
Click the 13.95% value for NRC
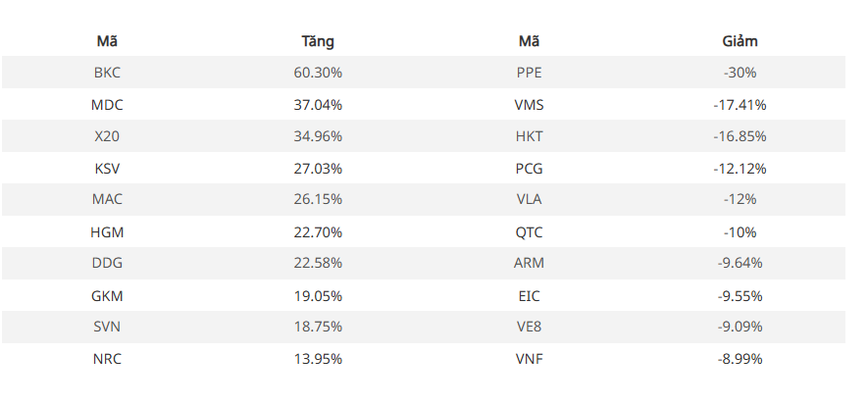tap(318, 359)
